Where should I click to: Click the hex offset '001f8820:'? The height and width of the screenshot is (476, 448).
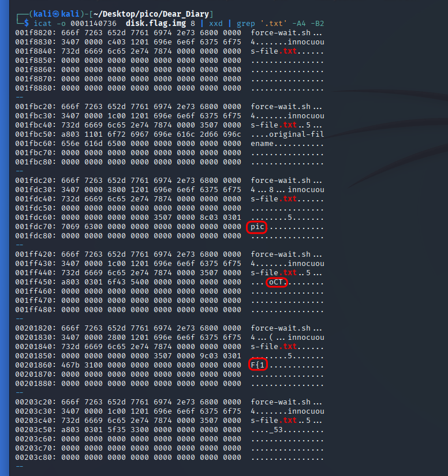coord(36,33)
